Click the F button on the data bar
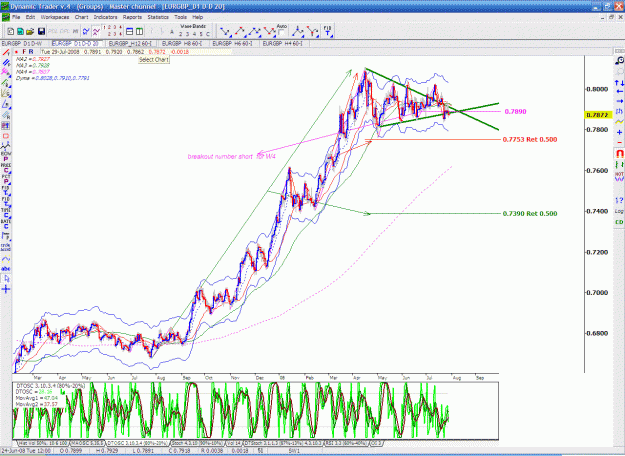The height and width of the screenshot is (456, 625). 24,52
